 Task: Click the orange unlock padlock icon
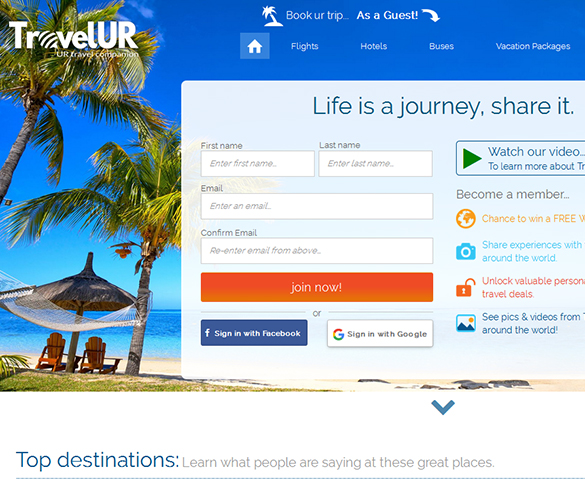[465, 288]
